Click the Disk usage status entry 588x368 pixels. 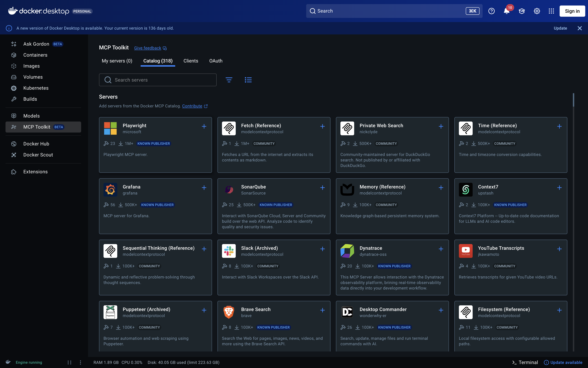click(183, 362)
